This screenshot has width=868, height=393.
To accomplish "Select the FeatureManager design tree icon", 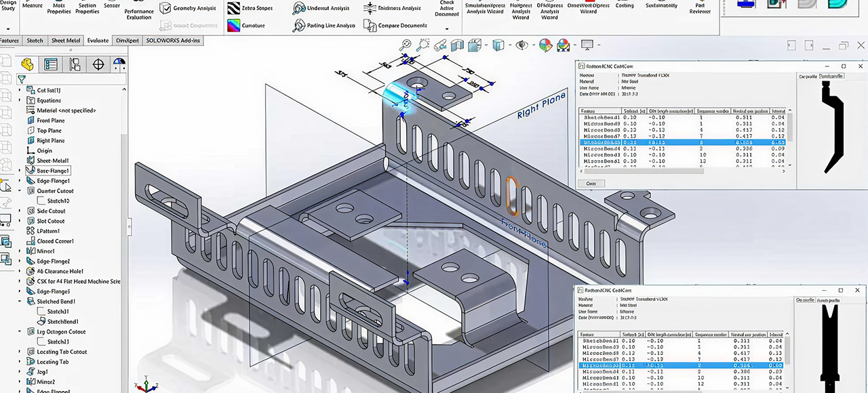I will (27, 64).
